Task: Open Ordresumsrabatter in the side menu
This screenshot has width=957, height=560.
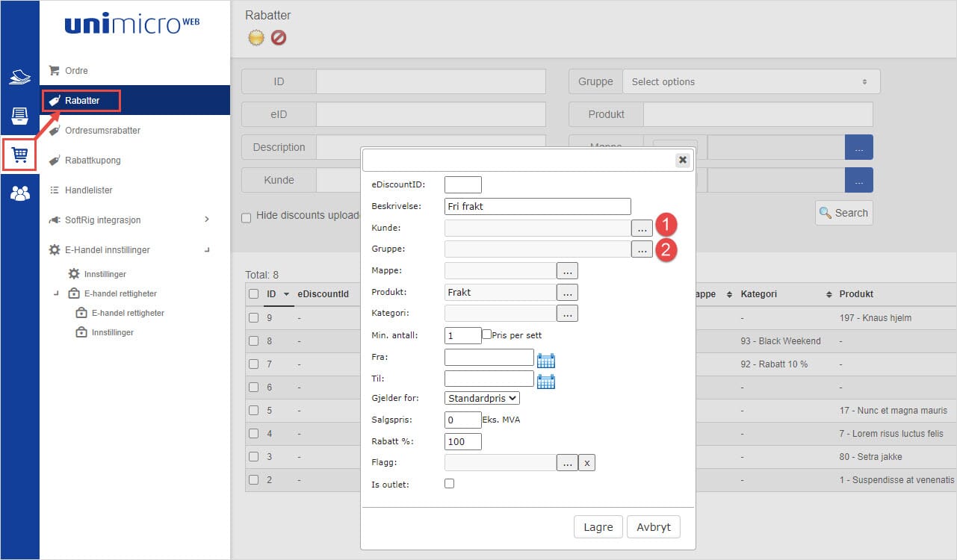Action: coord(102,130)
